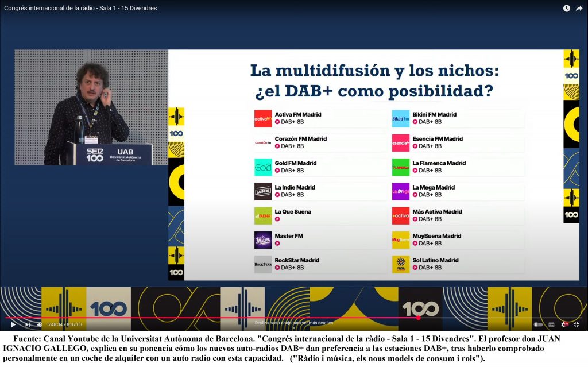Select the 'Esencia FM Madrid' station name
Screen dimensions: 588x371
pos(438,139)
